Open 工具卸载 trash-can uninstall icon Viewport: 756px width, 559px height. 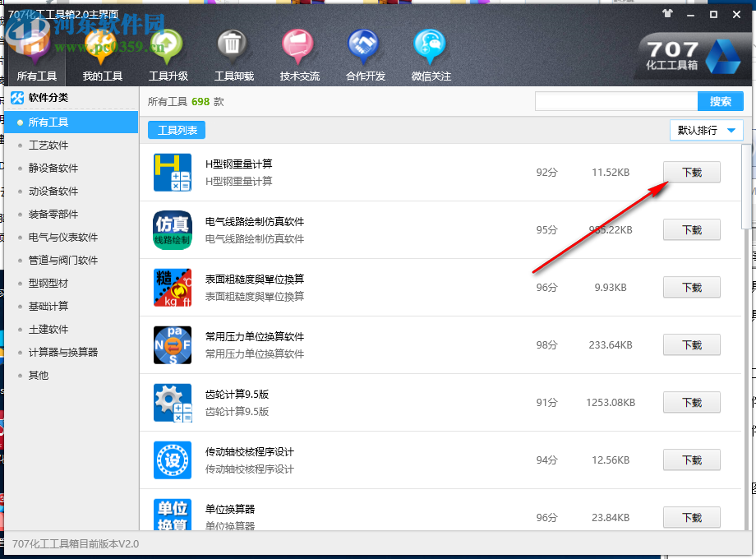coord(232,45)
